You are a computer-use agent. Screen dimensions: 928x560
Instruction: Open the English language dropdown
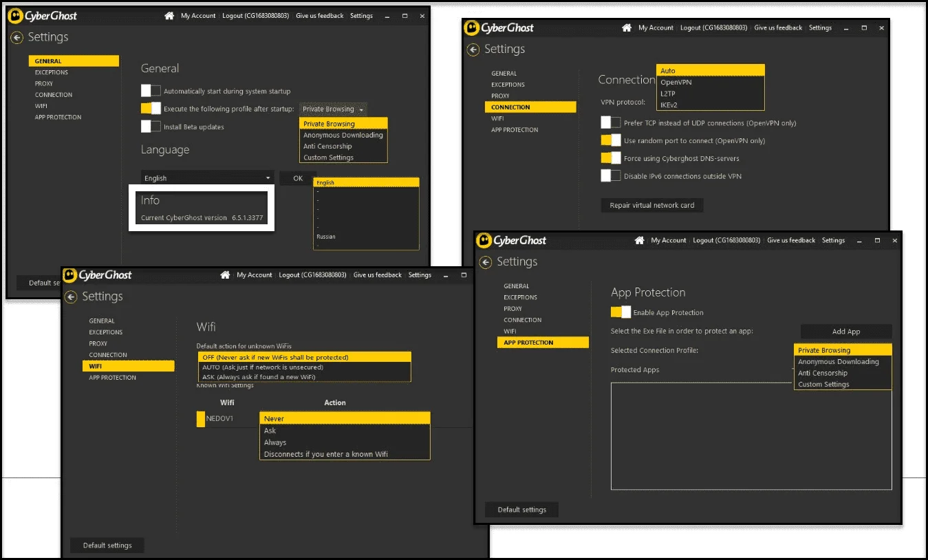pyautogui.click(x=207, y=178)
